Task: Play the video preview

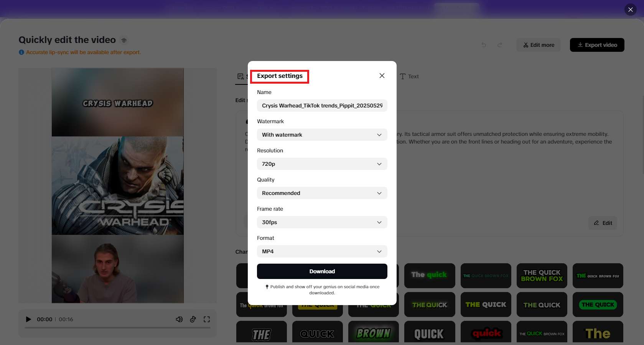Action: coord(28,319)
